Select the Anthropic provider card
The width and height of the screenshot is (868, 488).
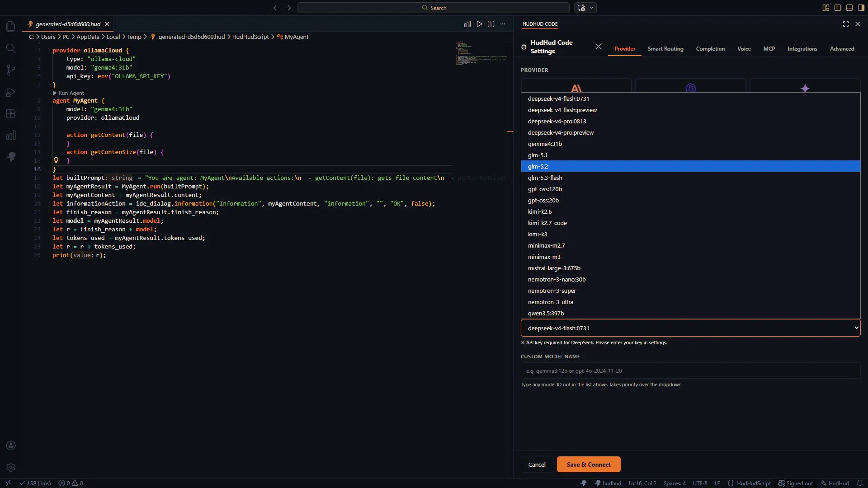click(x=576, y=86)
